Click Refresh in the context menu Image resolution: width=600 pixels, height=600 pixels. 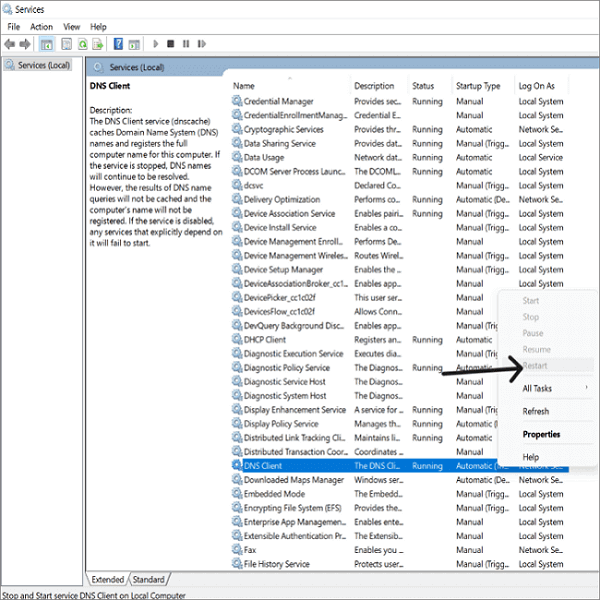pos(535,411)
